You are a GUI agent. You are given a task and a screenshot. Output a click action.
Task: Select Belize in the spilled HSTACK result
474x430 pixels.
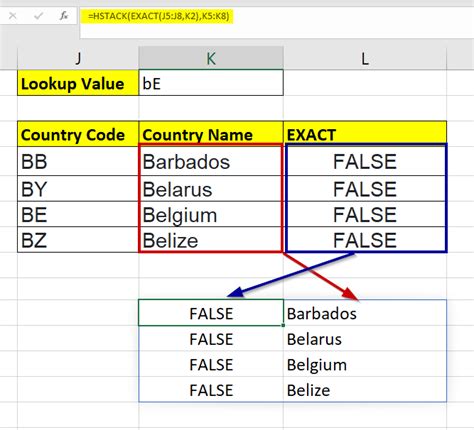[x=365, y=390]
